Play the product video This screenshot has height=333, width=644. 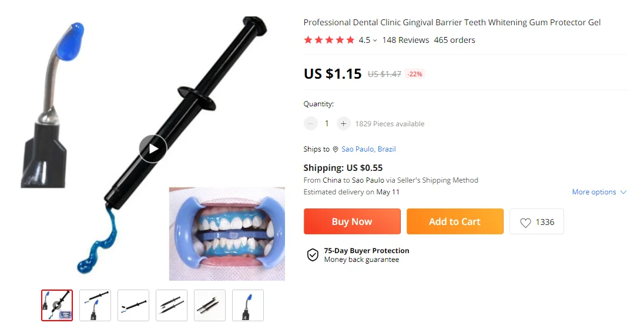(153, 149)
